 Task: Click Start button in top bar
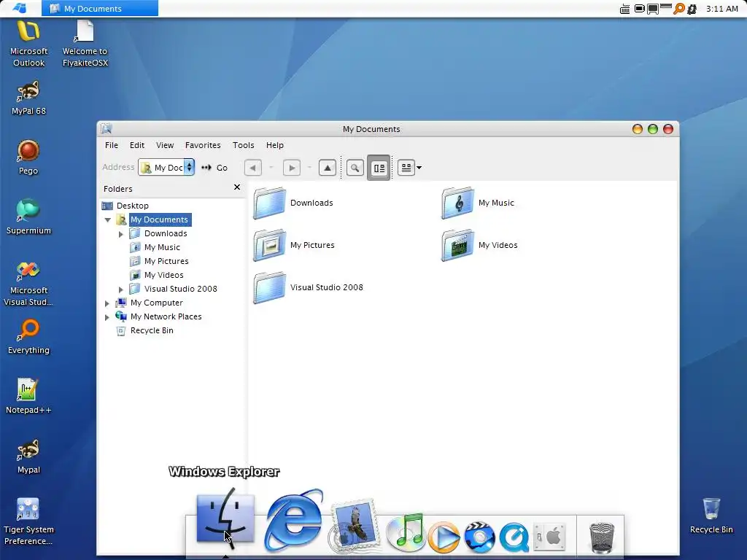tap(20, 8)
